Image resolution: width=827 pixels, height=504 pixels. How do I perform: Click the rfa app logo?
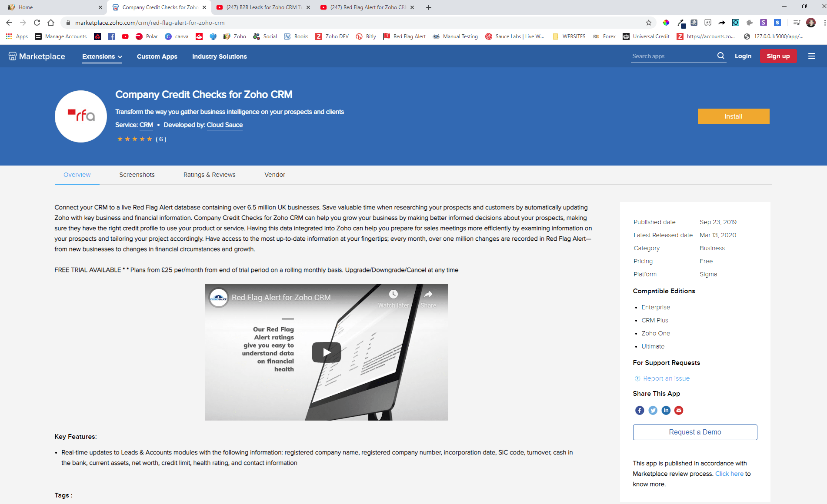pos(80,116)
